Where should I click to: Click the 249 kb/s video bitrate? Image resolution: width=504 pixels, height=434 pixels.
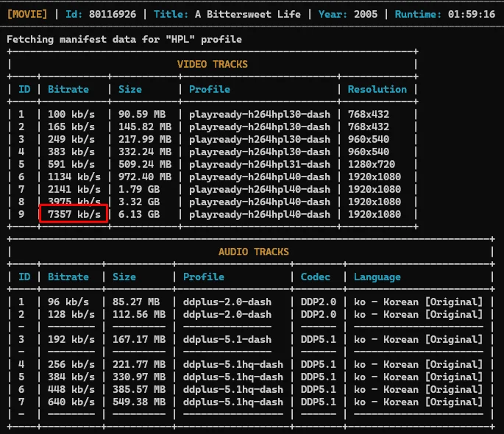coord(71,140)
